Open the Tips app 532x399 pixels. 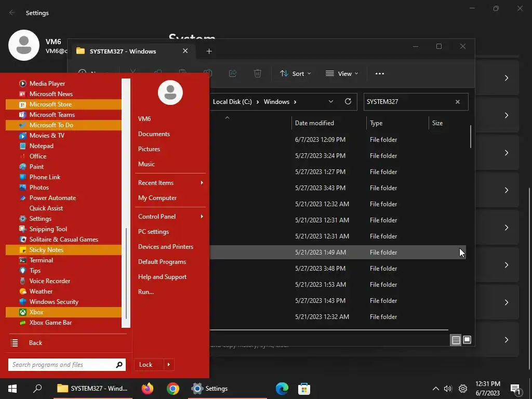[x=63, y=270]
